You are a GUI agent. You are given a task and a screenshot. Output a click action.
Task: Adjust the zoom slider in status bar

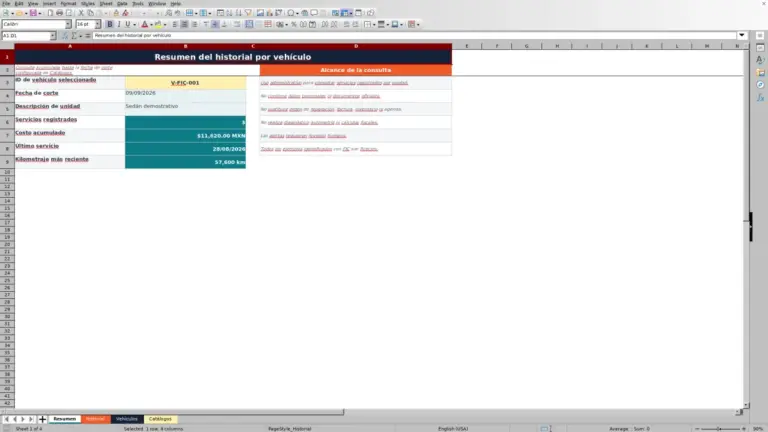click(720, 429)
